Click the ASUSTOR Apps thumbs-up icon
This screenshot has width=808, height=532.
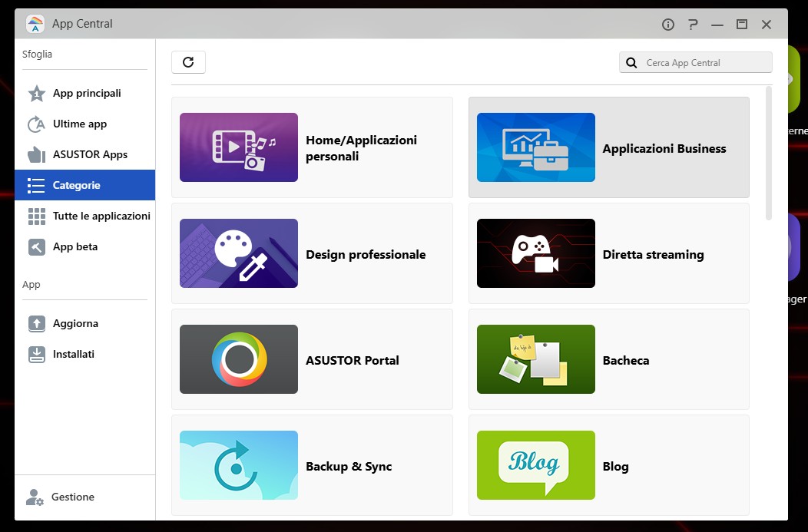[37, 154]
